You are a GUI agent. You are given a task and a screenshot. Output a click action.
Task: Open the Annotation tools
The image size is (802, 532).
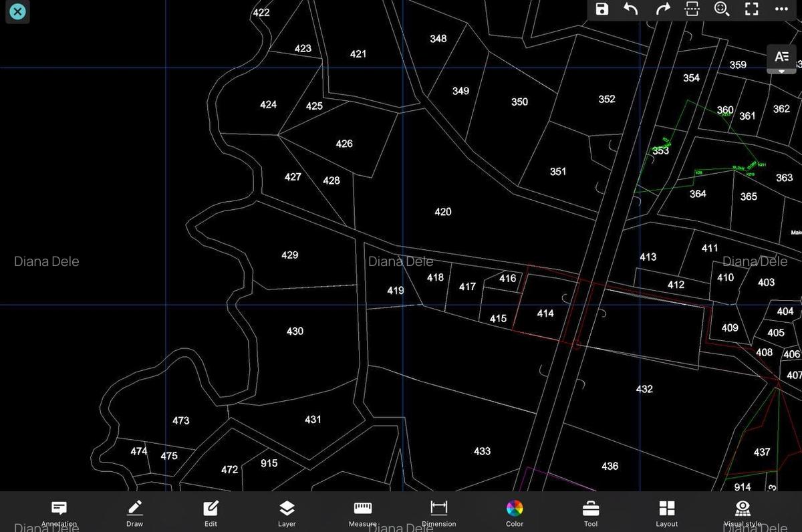(59, 513)
